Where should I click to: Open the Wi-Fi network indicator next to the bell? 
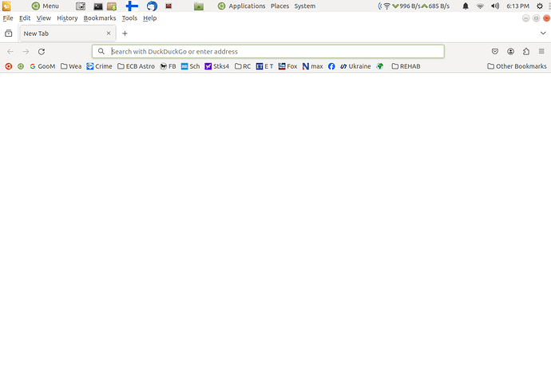tap(480, 6)
